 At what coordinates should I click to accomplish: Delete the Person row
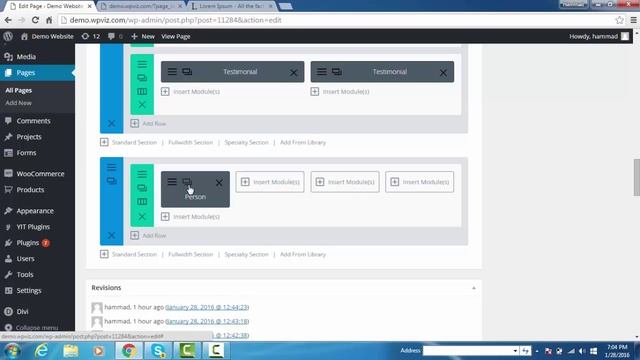pyautogui.click(x=142, y=216)
